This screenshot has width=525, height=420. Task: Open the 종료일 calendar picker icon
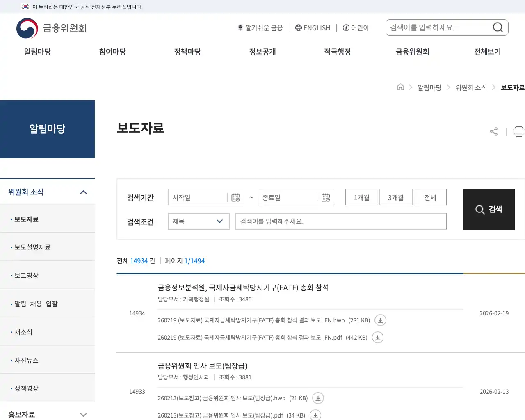pos(326,198)
